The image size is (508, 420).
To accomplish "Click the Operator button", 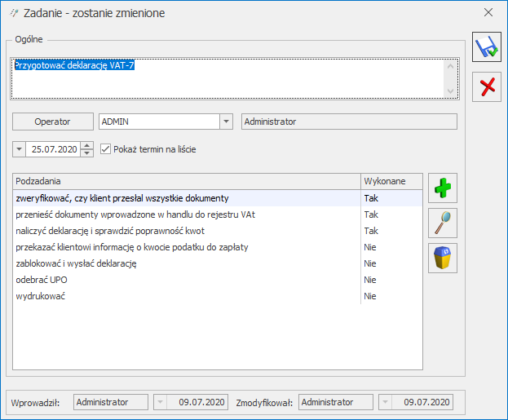I will (53, 122).
